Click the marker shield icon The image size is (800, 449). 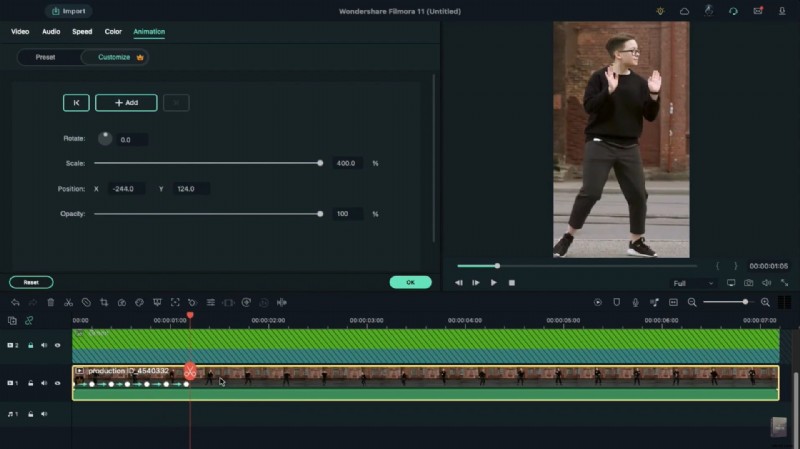point(616,303)
